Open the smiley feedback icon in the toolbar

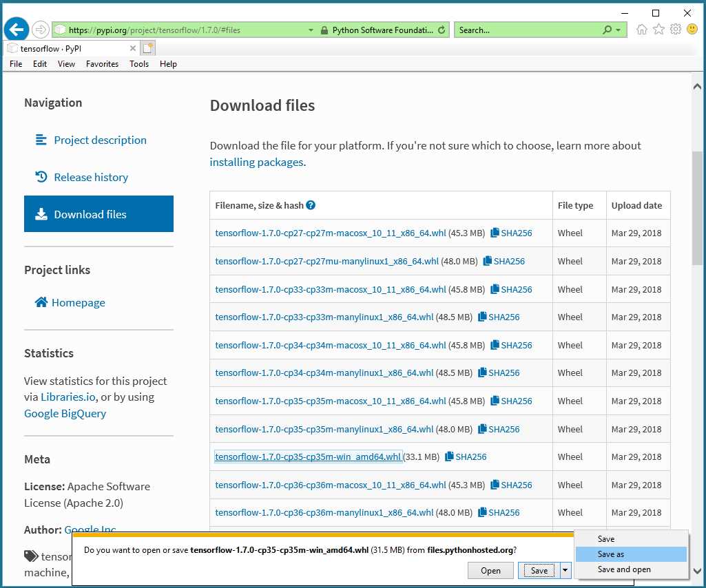pos(692,29)
